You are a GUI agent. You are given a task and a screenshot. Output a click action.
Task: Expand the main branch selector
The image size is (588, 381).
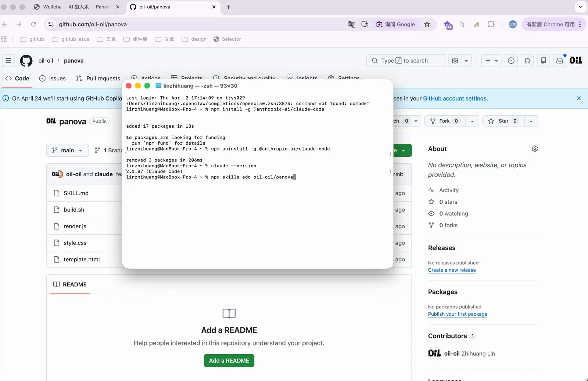(68, 150)
